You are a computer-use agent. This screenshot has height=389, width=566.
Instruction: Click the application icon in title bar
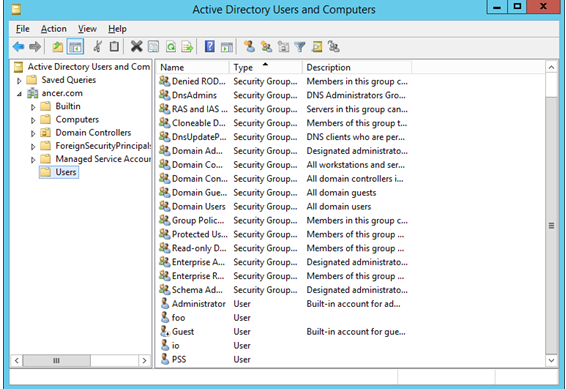(16, 9)
